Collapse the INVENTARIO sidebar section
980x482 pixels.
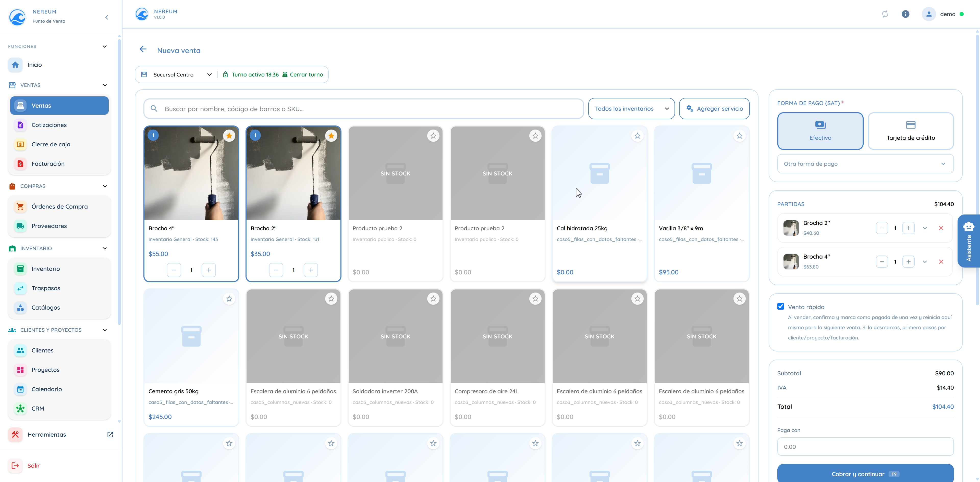point(105,249)
